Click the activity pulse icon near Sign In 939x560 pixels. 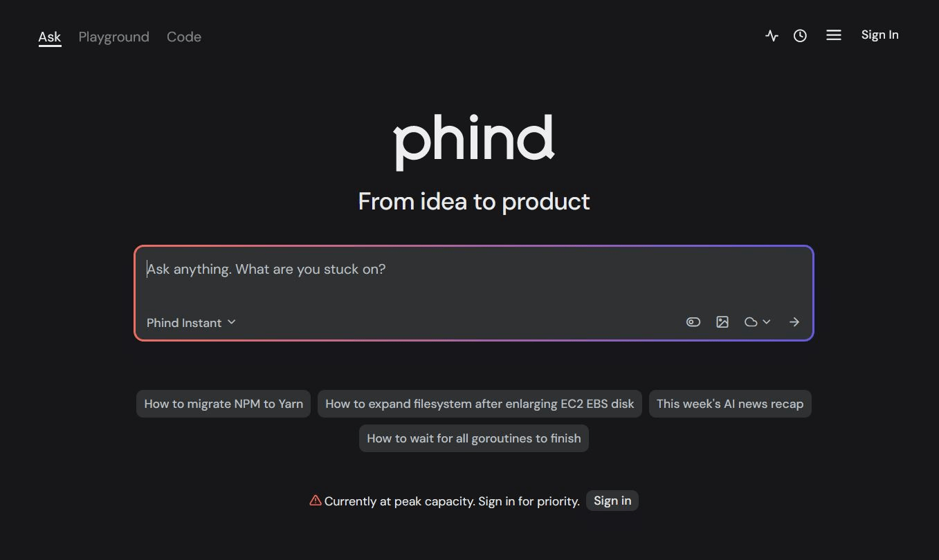click(x=771, y=35)
